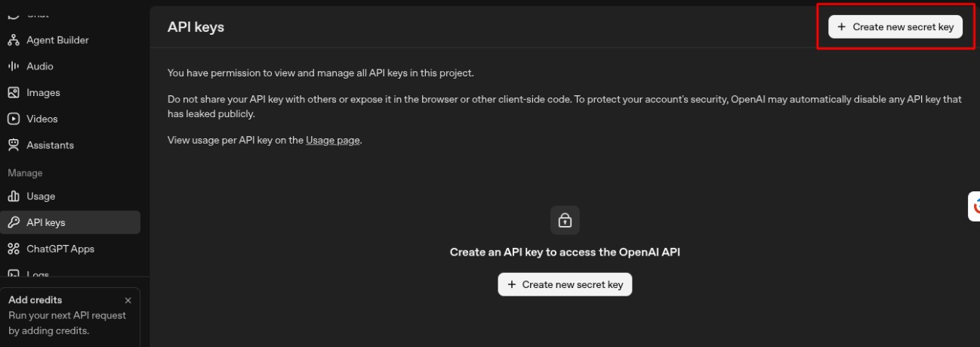Screen dimensions: 980x347
Task: Click the plus icon in the top-right button
Action: (x=842, y=27)
